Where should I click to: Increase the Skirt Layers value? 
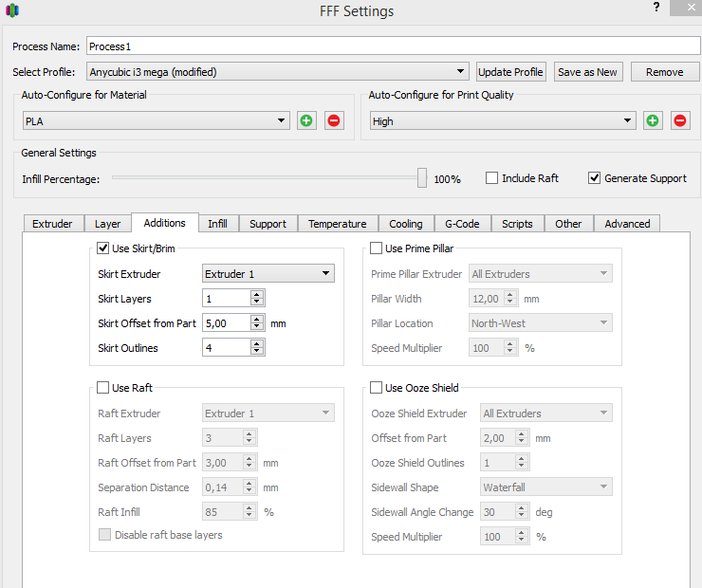click(256, 294)
